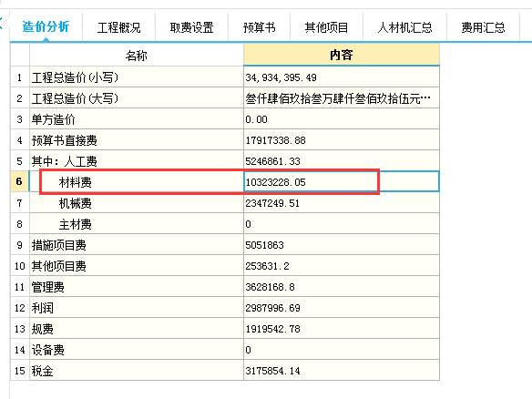The image size is (532, 399).
Task: Open the 取费设置 tab
Action: 191,27
